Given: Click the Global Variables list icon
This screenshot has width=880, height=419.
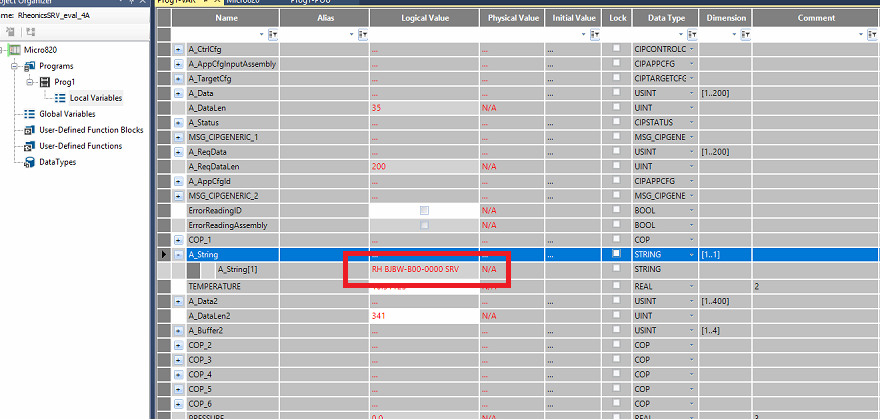Looking at the screenshot, I should pos(30,114).
